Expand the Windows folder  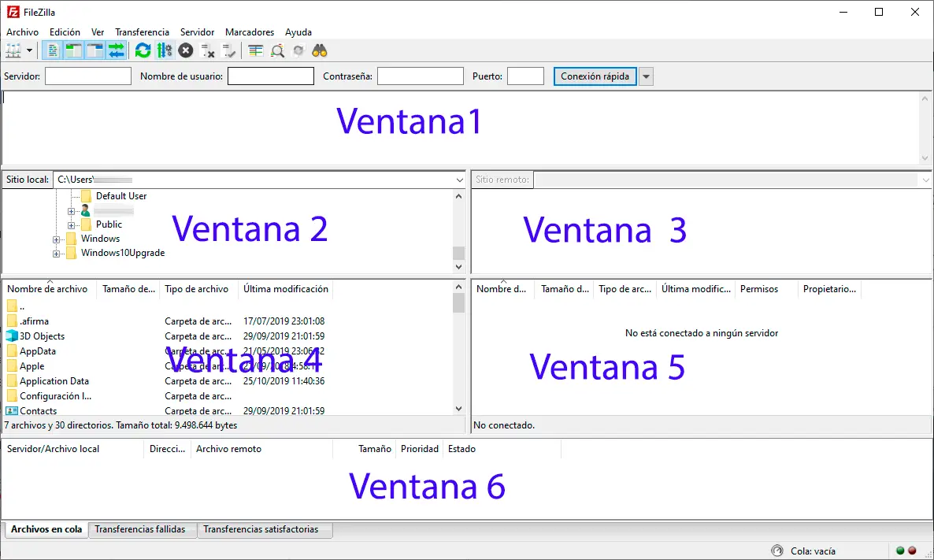pos(56,239)
